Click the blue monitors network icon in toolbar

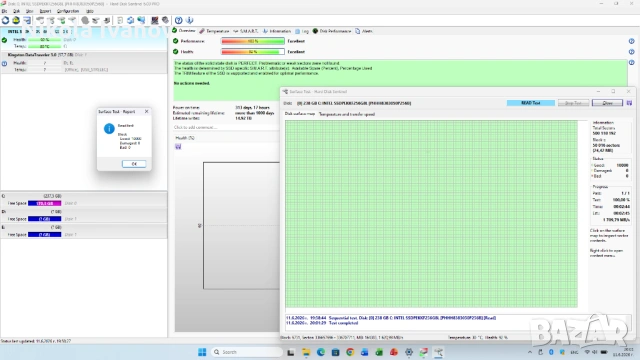pos(141,20)
